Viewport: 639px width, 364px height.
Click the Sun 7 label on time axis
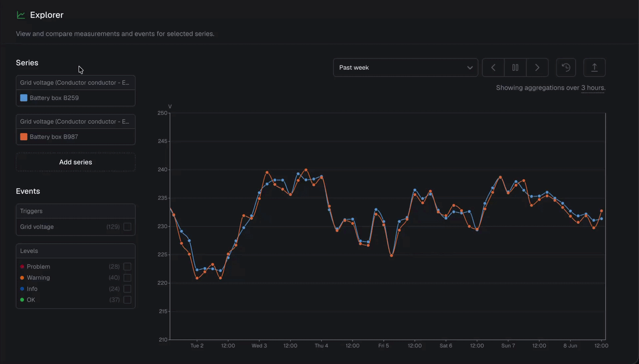pos(508,346)
